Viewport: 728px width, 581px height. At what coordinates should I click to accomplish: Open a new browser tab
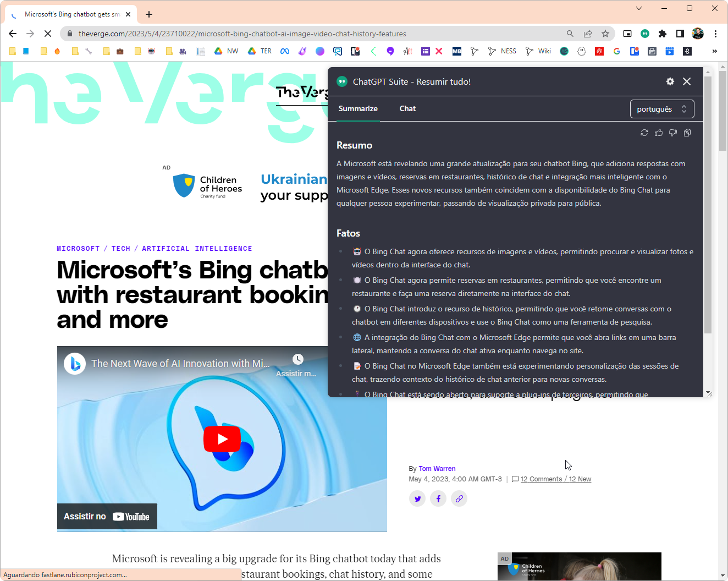click(149, 14)
